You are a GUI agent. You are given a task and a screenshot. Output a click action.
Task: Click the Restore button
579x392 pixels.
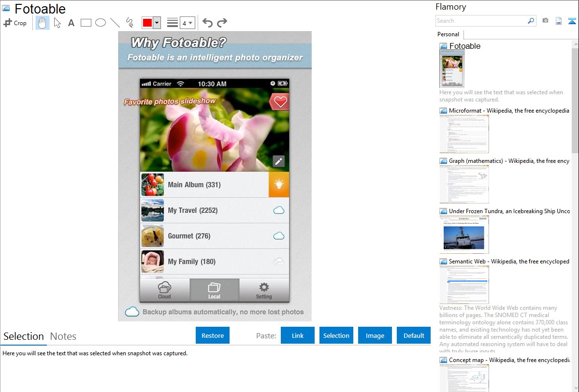tap(213, 335)
